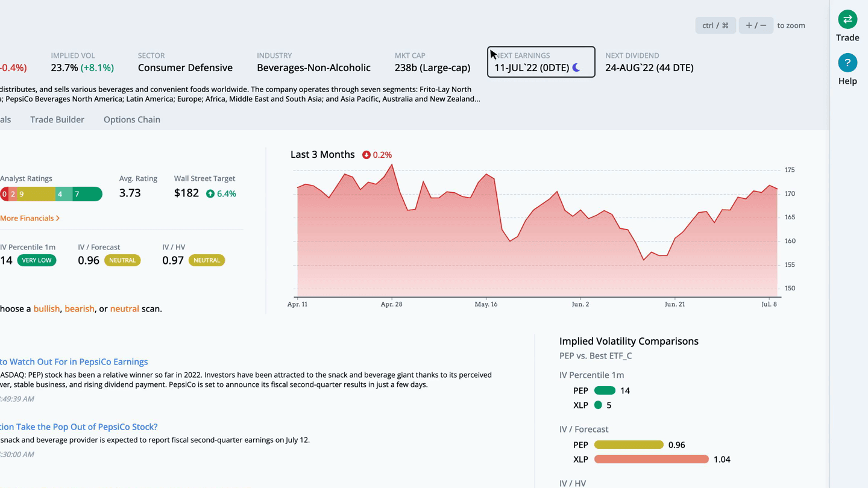Click the IV / HV 0.97 value
868x488 pixels.
tap(173, 260)
